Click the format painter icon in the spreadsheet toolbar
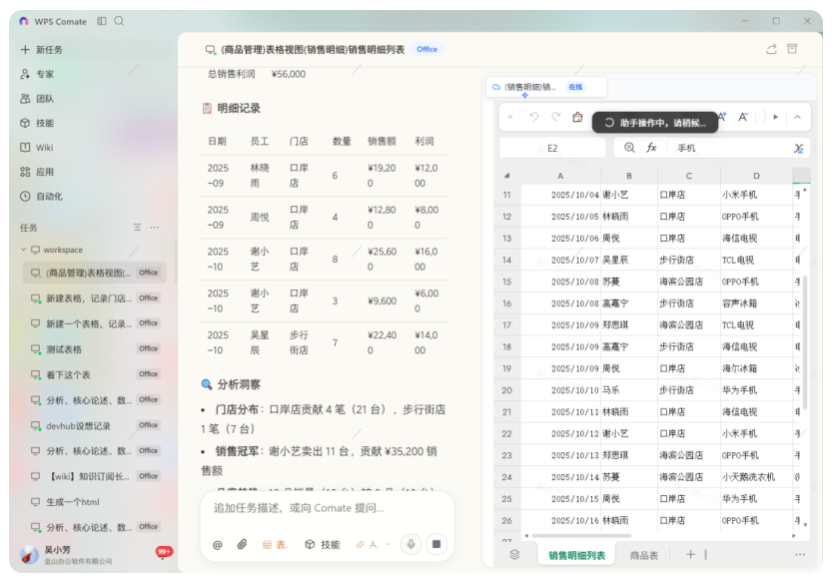This screenshot has height=584, width=834. [x=577, y=117]
